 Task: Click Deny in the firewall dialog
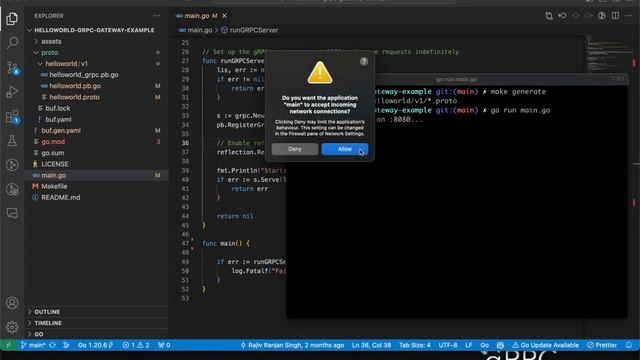click(295, 149)
